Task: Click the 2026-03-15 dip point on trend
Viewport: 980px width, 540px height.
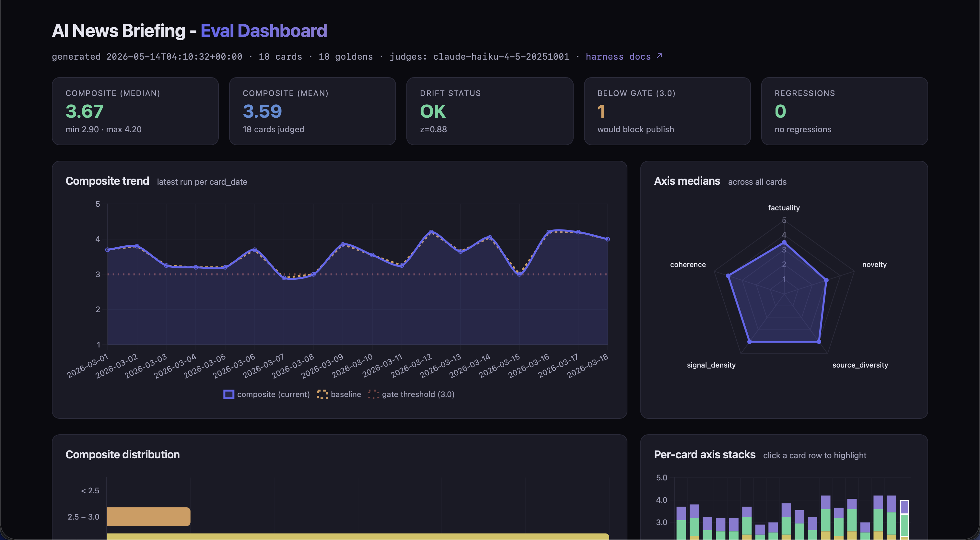Action: pos(519,275)
